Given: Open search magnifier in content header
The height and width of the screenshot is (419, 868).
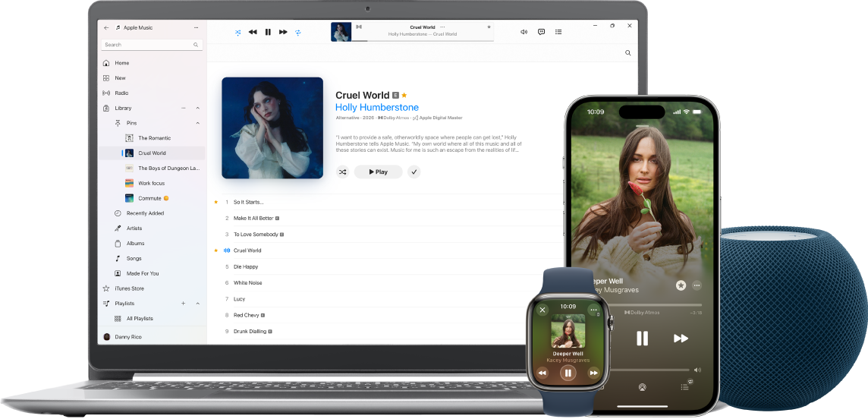Looking at the screenshot, I should pos(627,53).
